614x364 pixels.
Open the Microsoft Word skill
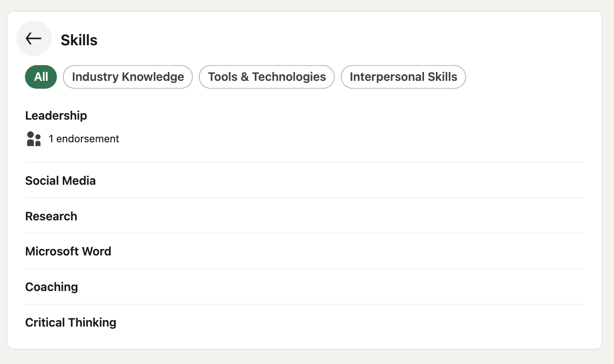(68, 251)
